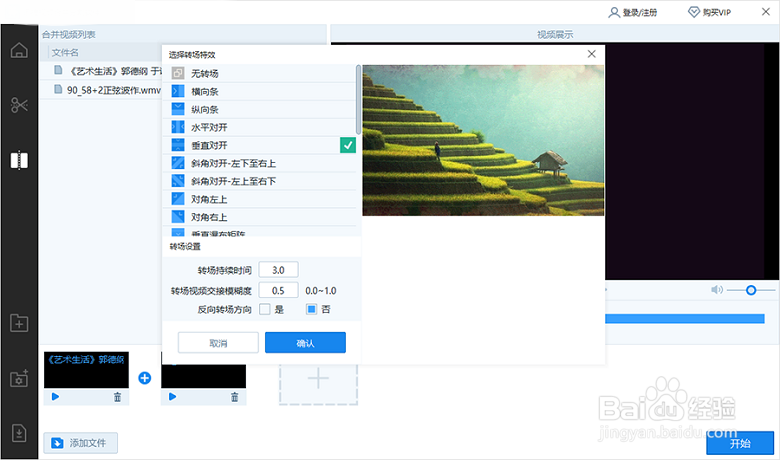The height and width of the screenshot is (460, 780).
Task: Click the 合并视频列表 panel header
Action: [x=69, y=34]
